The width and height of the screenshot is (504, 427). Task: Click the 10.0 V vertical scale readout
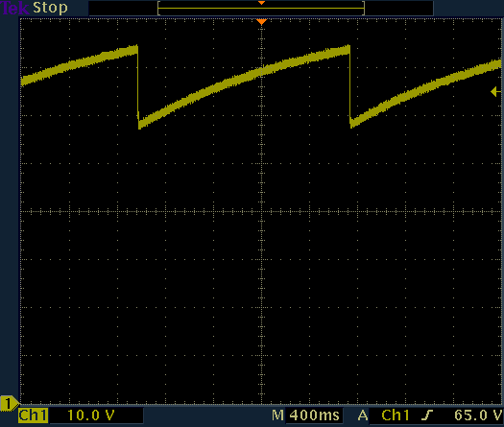click(91, 415)
